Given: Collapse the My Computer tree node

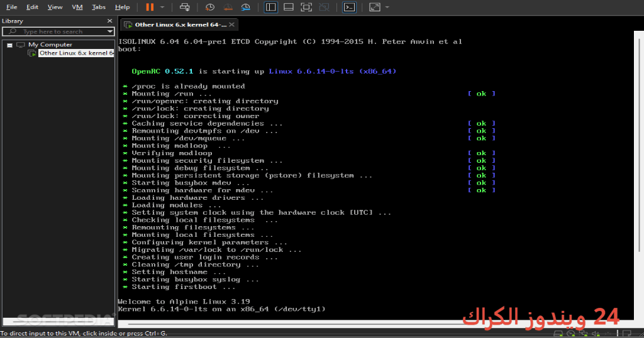Looking at the screenshot, I should pyautogui.click(x=10, y=45).
